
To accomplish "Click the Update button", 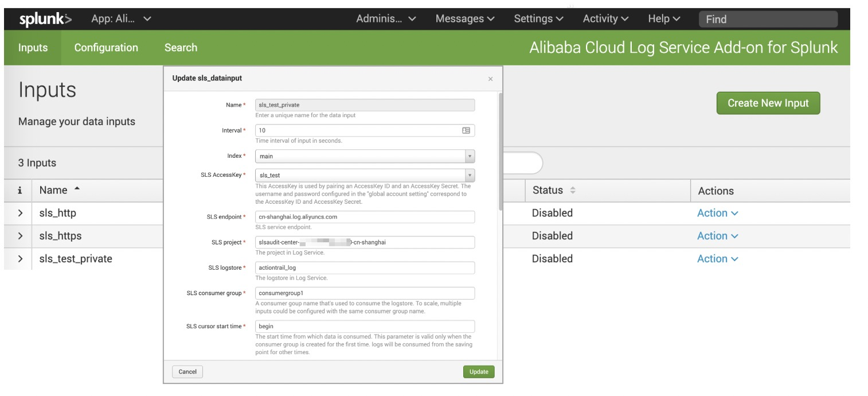I will tap(479, 372).
